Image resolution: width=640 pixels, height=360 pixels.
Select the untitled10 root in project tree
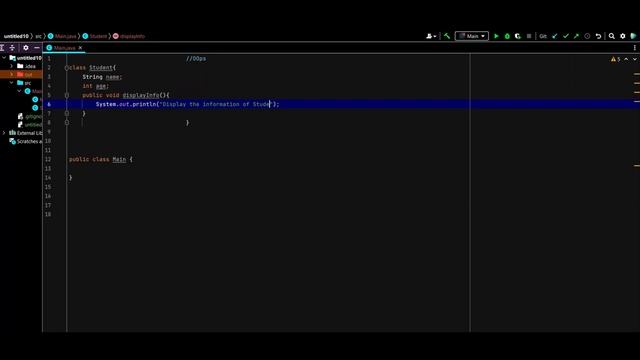(x=26, y=58)
